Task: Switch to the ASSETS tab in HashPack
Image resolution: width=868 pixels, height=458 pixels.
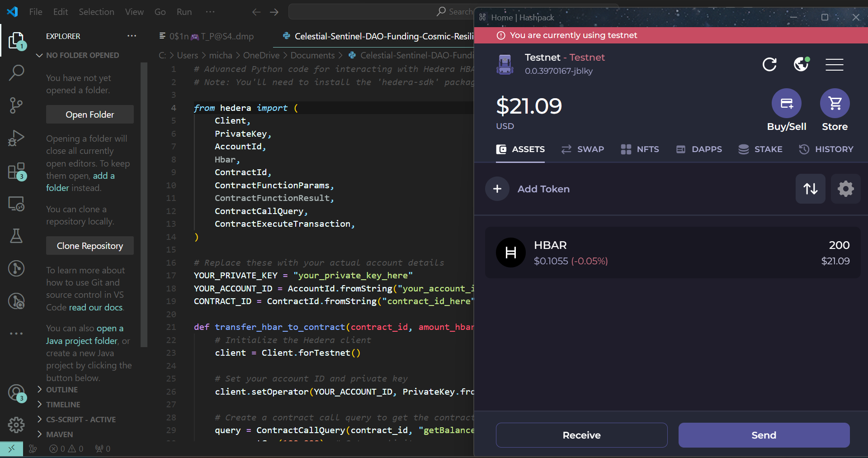Action: click(x=520, y=149)
